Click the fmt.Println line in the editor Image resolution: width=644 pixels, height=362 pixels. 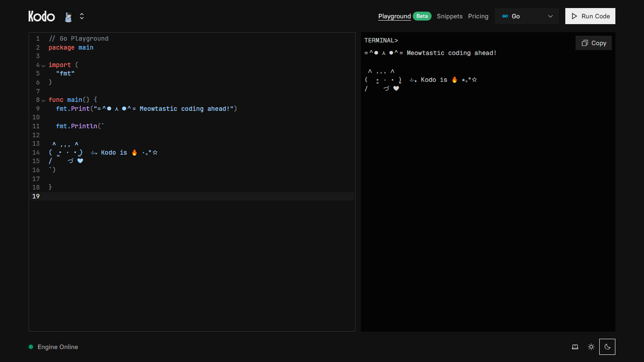[80, 126]
